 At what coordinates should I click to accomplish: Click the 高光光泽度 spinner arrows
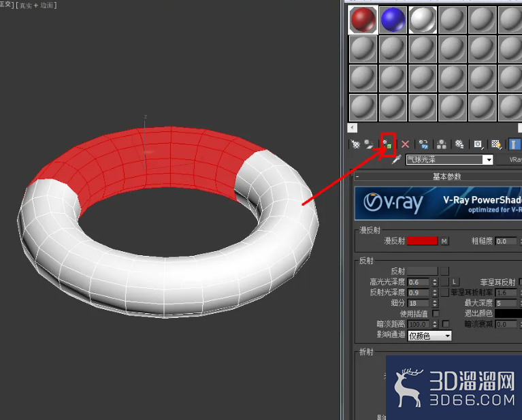(x=435, y=282)
